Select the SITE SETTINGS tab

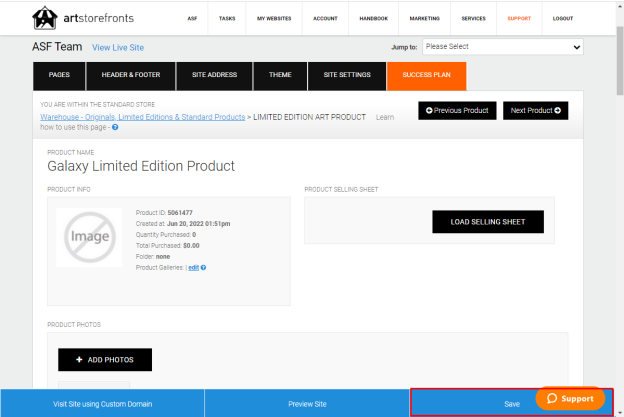[x=347, y=75]
